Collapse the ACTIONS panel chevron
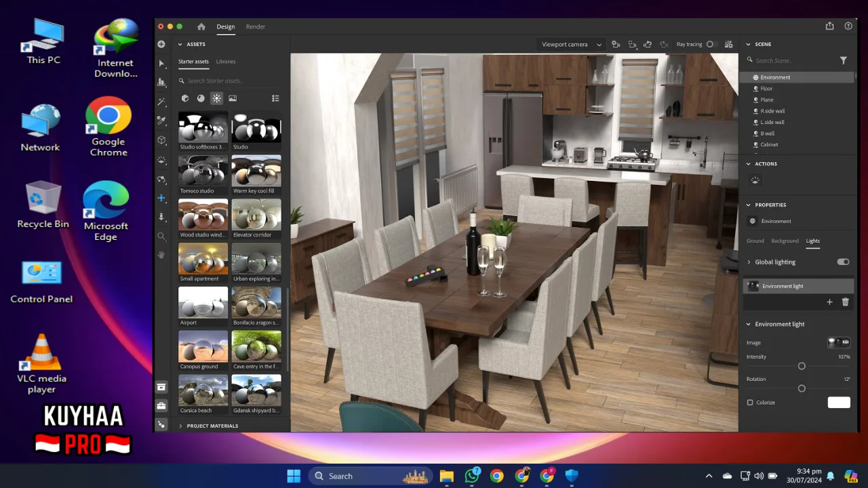868x488 pixels. tap(749, 163)
